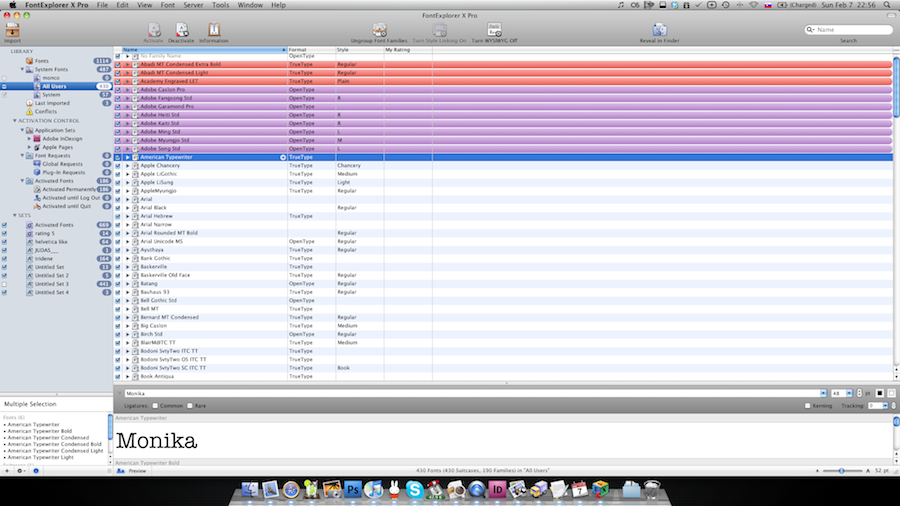Viewport: 900px width, 506px height.
Task: Sort by the Style column header
Action: tap(359, 50)
